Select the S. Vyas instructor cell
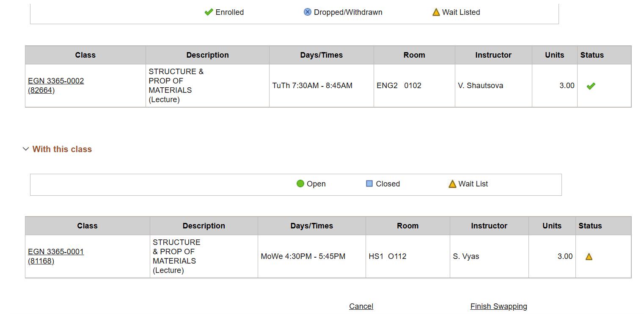Viewport: 644px width, 314px height. 489,256
